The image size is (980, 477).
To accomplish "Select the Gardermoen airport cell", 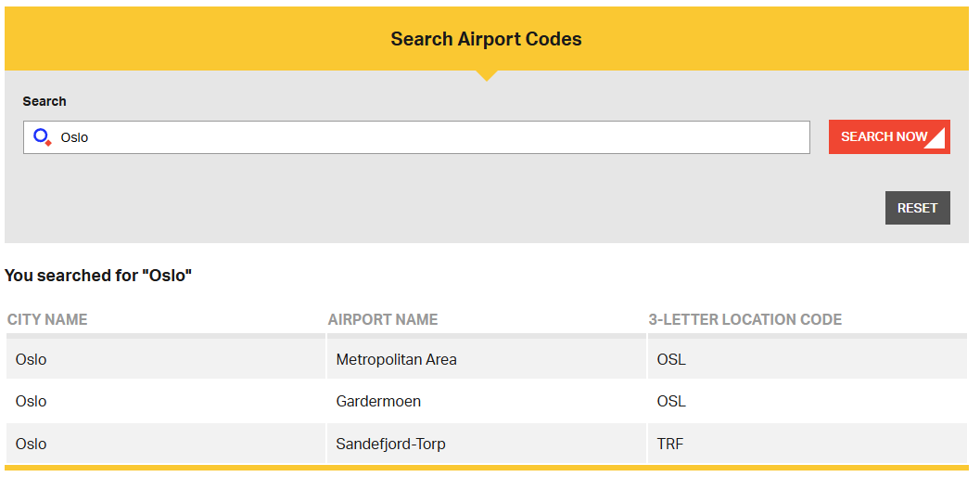I will [486, 401].
